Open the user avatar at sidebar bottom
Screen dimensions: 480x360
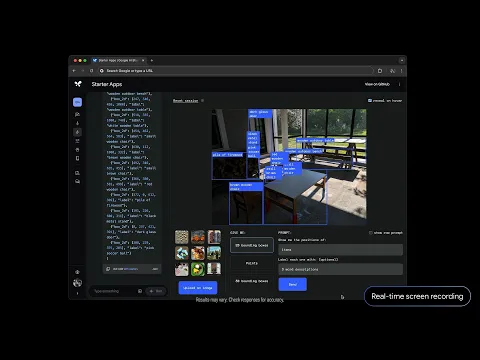(x=77, y=283)
